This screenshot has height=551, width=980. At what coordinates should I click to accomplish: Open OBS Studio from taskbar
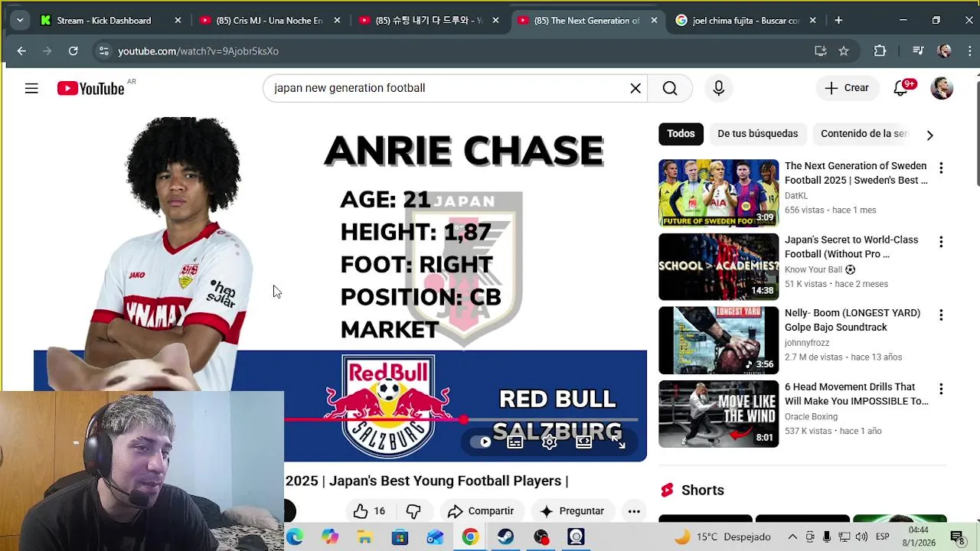click(541, 537)
